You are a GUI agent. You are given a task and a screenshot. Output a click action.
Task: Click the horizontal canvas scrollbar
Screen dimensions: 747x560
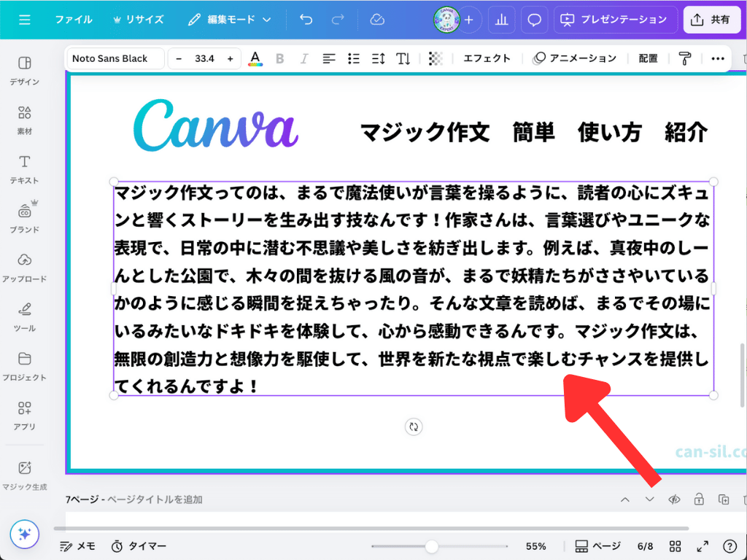click(x=371, y=528)
